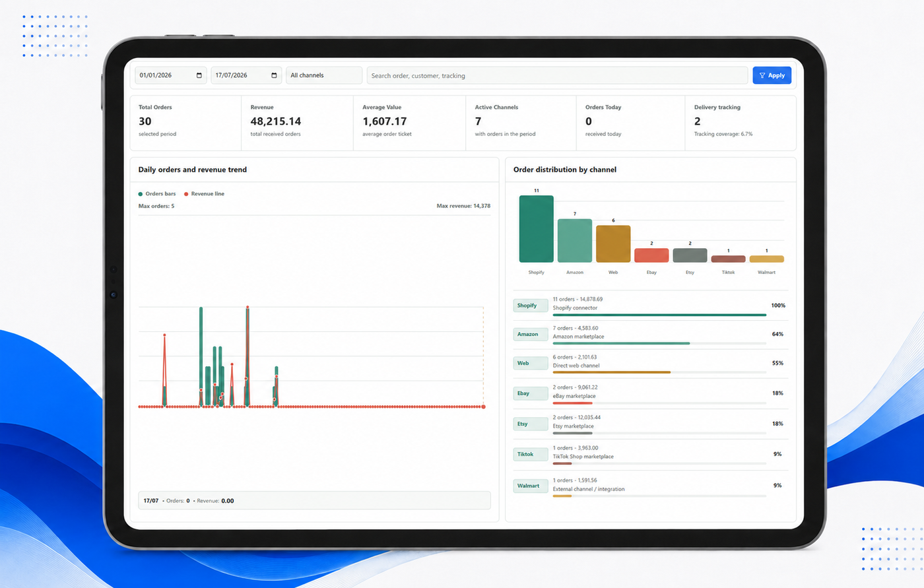Click the 2 orders - 9,061.22 text

click(x=576, y=387)
